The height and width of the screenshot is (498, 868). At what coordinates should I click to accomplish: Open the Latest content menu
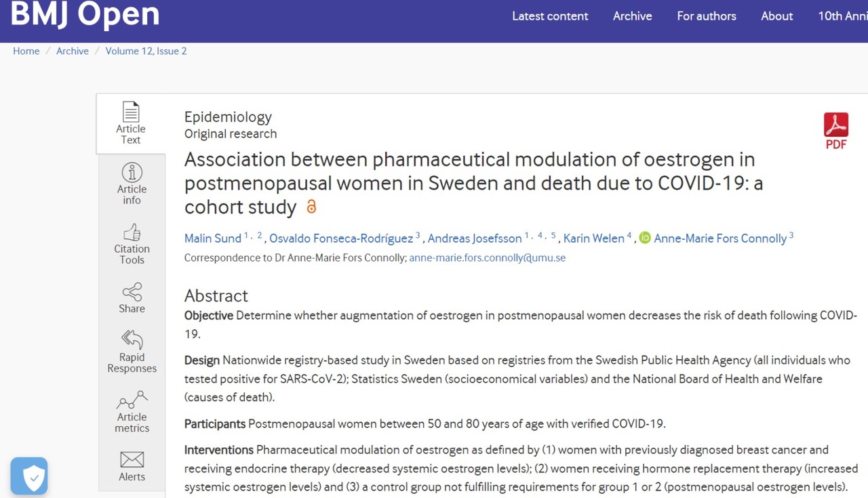tap(550, 16)
